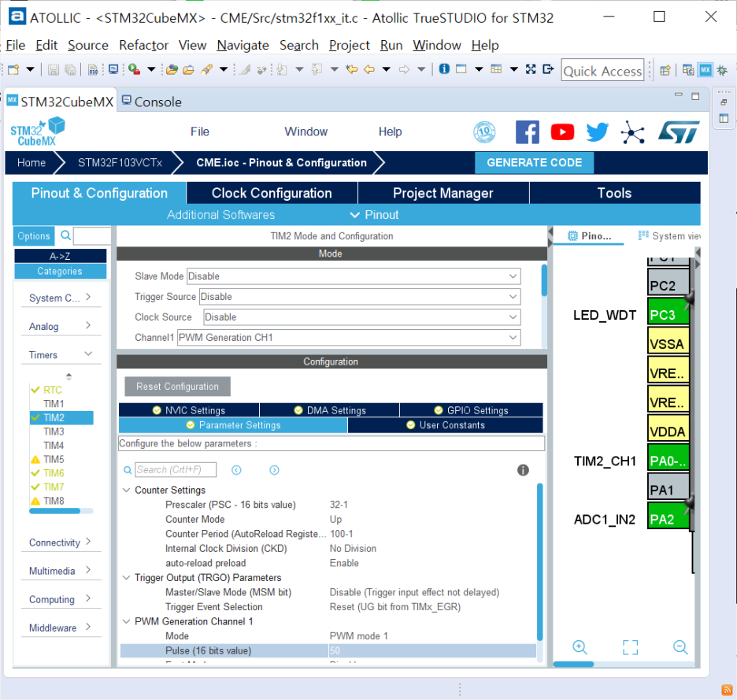Image resolution: width=737 pixels, height=700 pixels.
Task: Click the 10 years anniversary badge icon
Action: coord(484,132)
